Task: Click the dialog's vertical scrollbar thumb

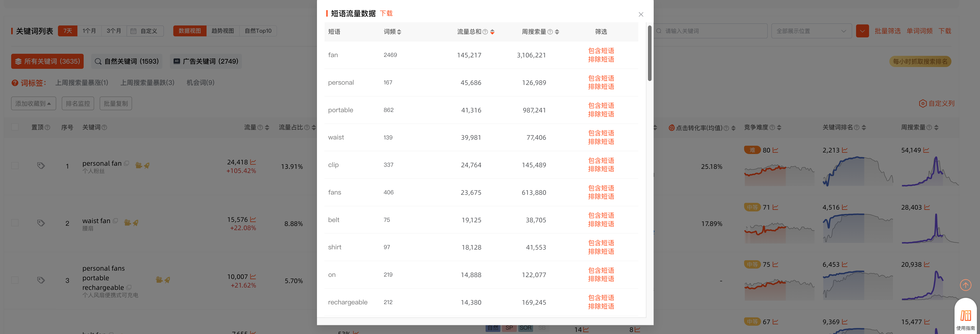Action: pos(650,53)
